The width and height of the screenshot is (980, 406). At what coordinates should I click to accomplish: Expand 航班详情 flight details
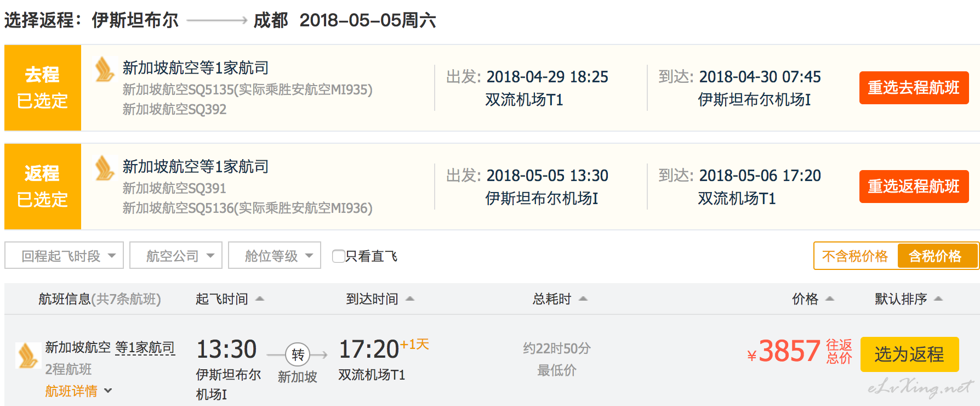point(78,391)
